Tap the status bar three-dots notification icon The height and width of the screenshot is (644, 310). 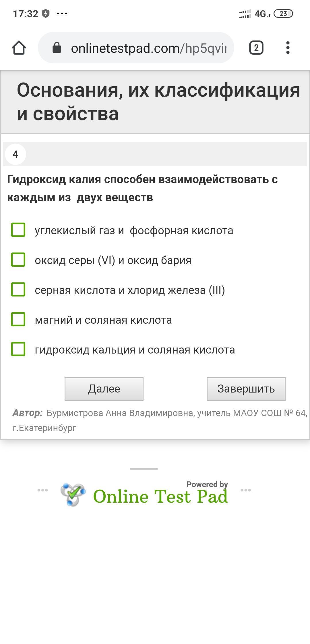62,13
